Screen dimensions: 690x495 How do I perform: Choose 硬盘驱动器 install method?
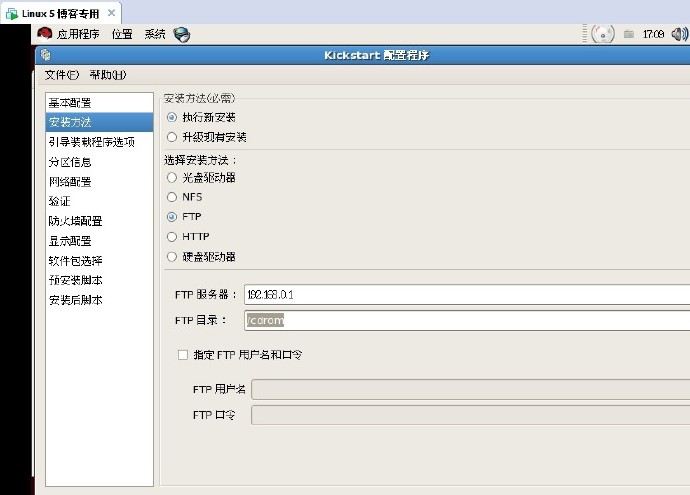point(172,257)
